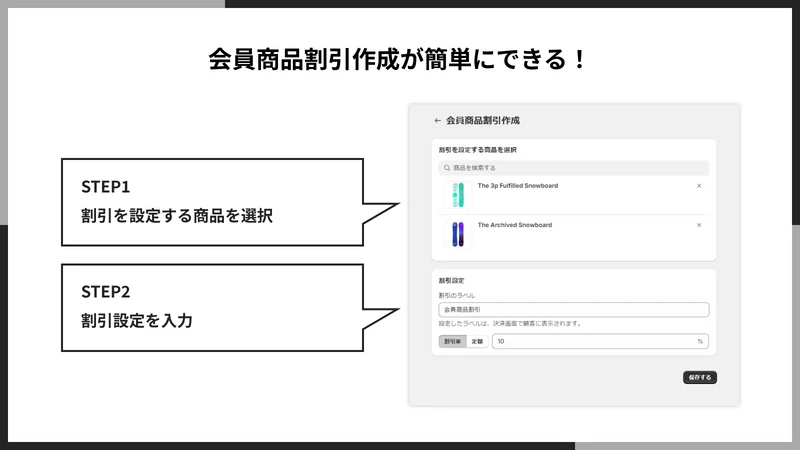The width and height of the screenshot is (800, 450).
Task: Click the 割引を設定する商品を選択 section heading in panel
Action: click(x=478, y=150)
